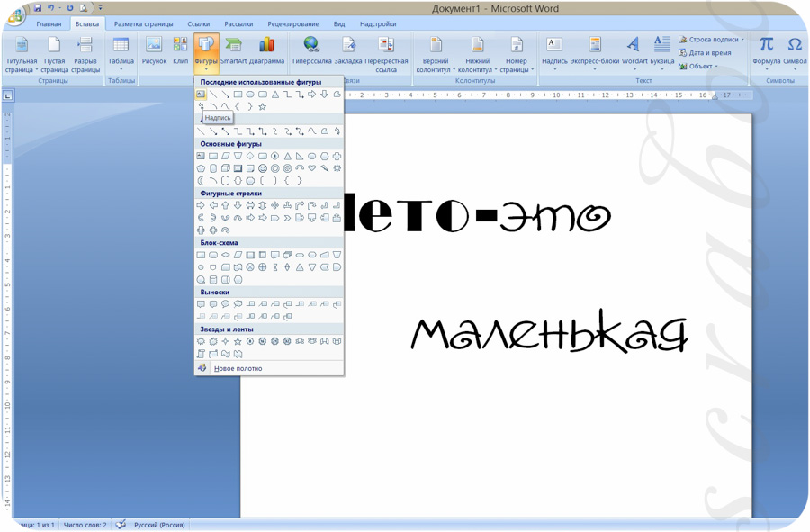Viewport: 810px width, 532px height.
Task: Switch to the Главная tab
Action: (x=49, y=23)
